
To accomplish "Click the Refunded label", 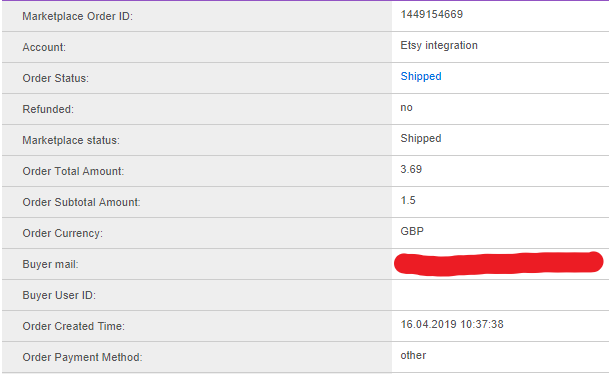I will pyautogui.click(x=48, y=110).
